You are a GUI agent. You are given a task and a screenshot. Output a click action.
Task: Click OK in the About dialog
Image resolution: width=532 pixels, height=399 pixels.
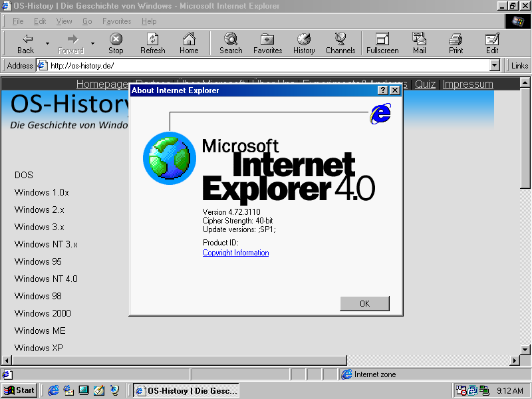[364, 303]
